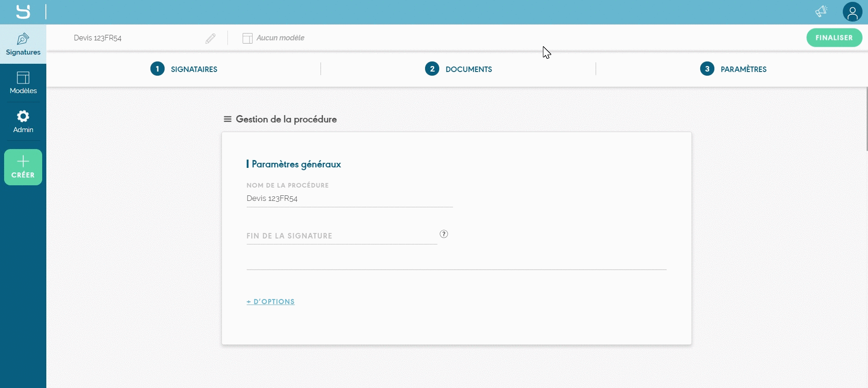Click the Yousign logo in the top-left corner

[x=23, y=12]
